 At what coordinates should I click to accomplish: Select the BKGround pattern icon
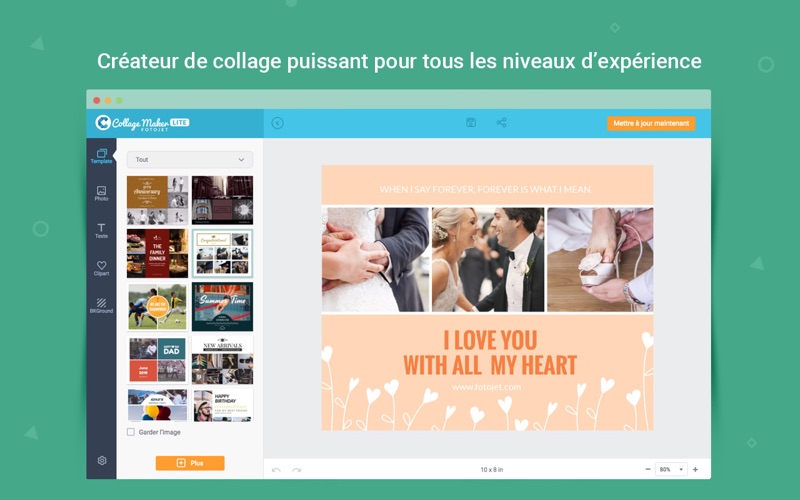(102, 306)
